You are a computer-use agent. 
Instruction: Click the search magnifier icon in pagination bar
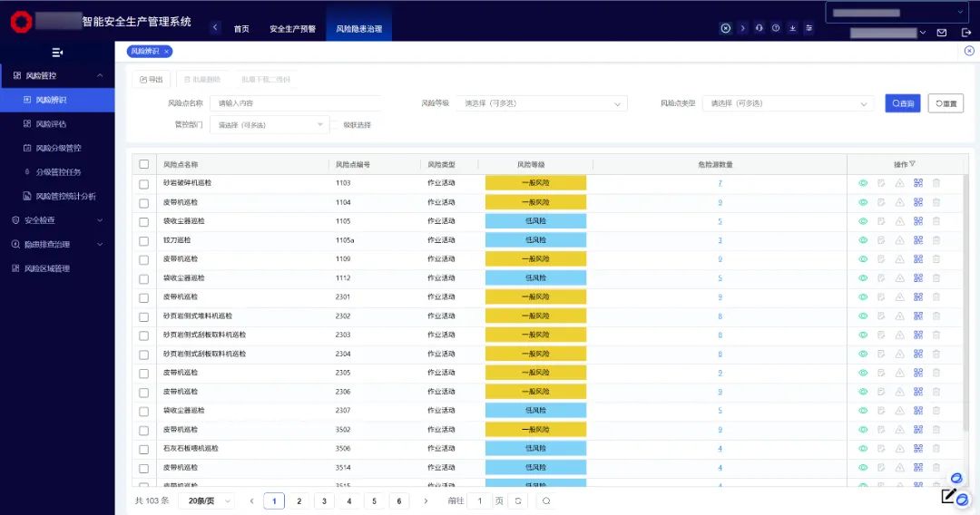pos(546,500)
